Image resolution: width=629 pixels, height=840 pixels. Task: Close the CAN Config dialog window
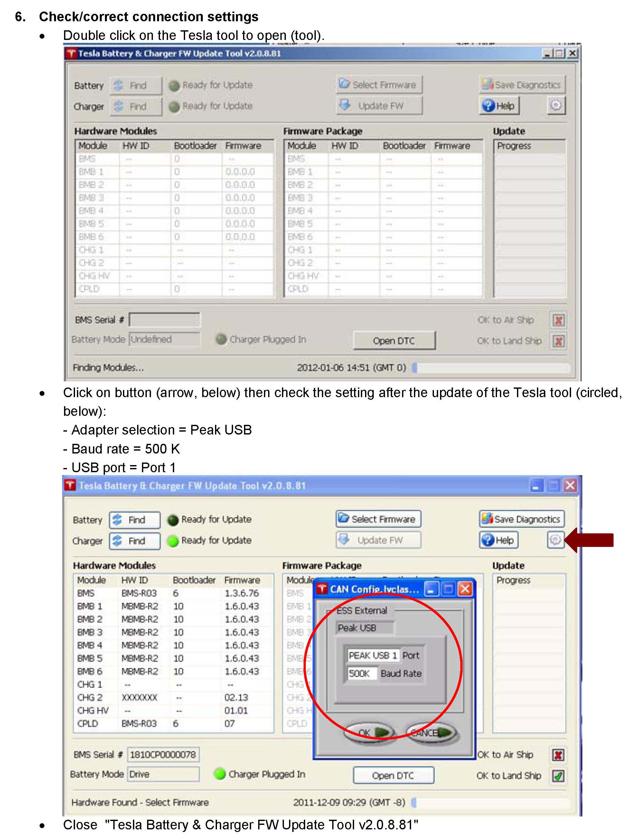pos(465,589)
